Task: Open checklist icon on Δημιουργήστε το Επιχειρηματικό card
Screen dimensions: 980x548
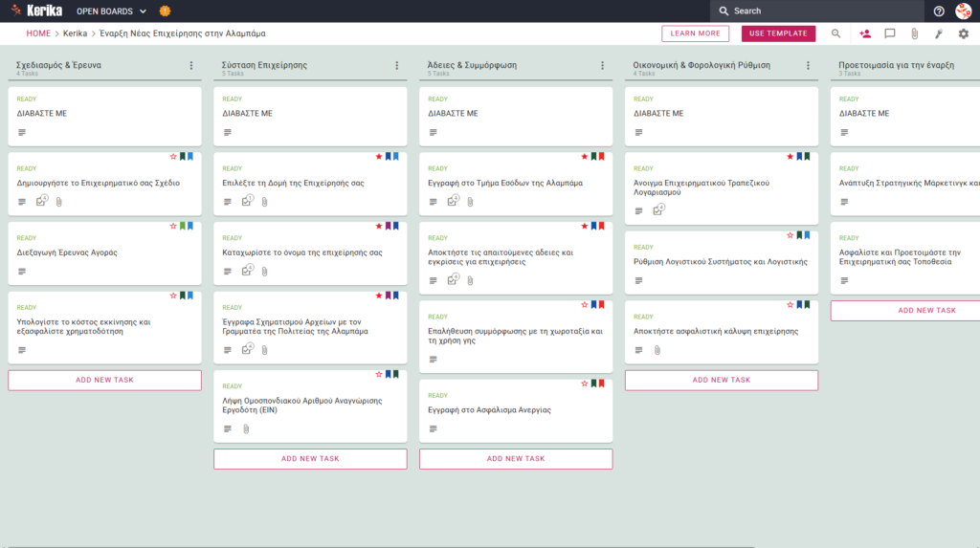Action: tap(41, 201)
